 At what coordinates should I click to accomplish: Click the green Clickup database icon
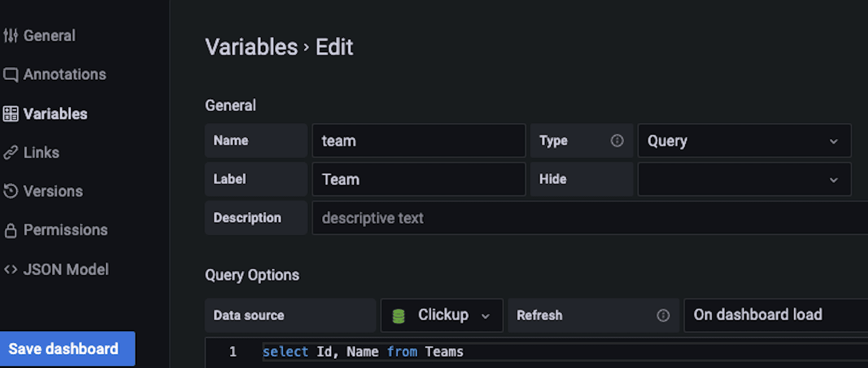399,316
